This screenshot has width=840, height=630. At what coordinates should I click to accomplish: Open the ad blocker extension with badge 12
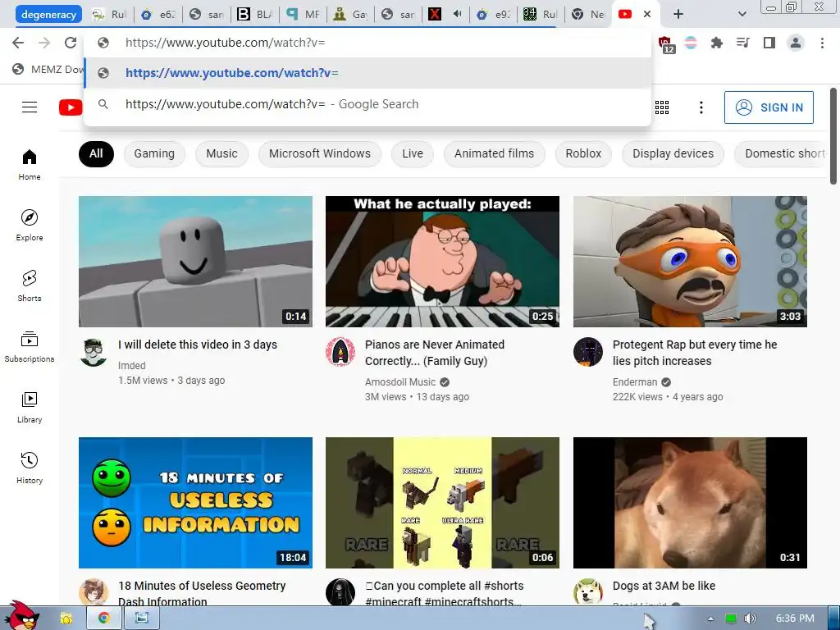[x=666, y=44]
